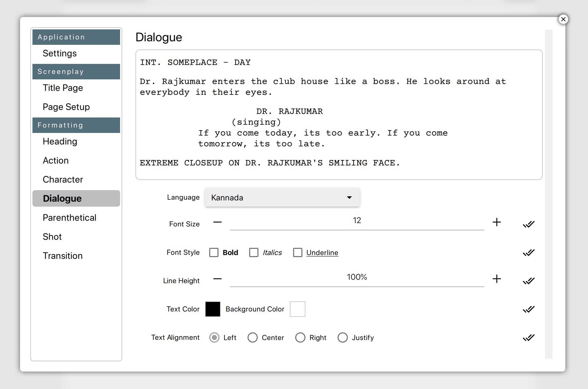Click the Font Size value field
The height and width of the screenshot is (389, 588).
pyautogui.click(x=357, y=221)
